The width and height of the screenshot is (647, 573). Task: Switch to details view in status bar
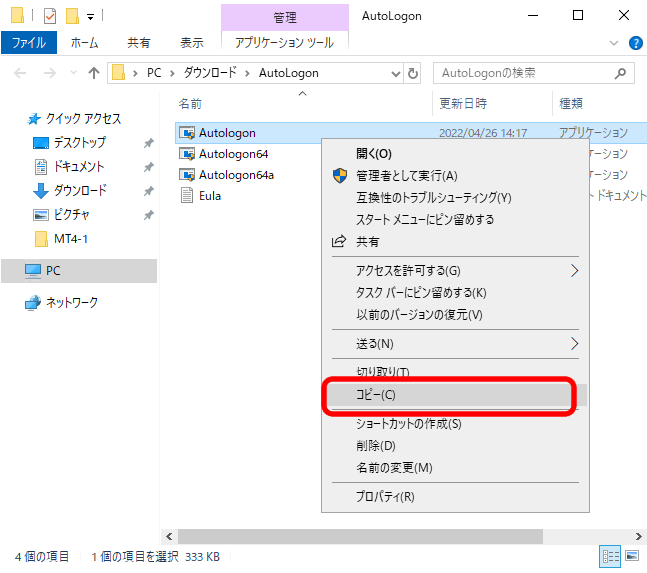(x=610, y=556)
